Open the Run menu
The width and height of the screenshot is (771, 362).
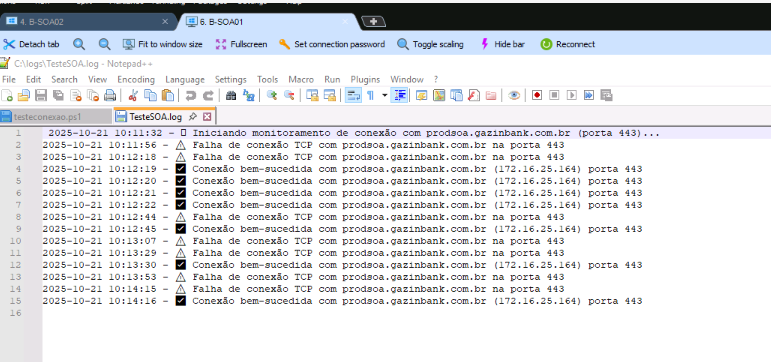coord(332,79)
